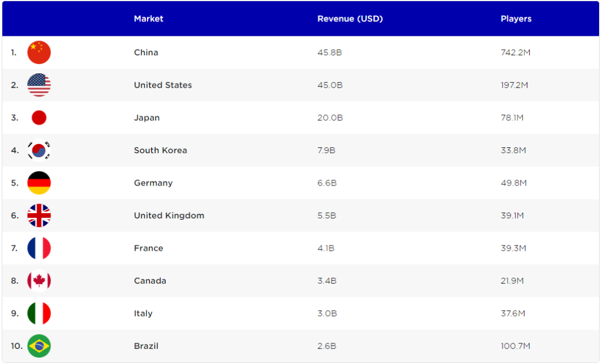Screen dimensions: 602x364
Task: Click the Market column header
Action: coord(149,19)
